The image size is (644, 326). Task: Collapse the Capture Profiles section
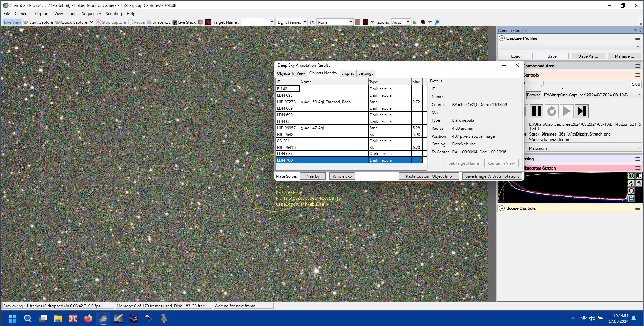[x=502, y=38]
